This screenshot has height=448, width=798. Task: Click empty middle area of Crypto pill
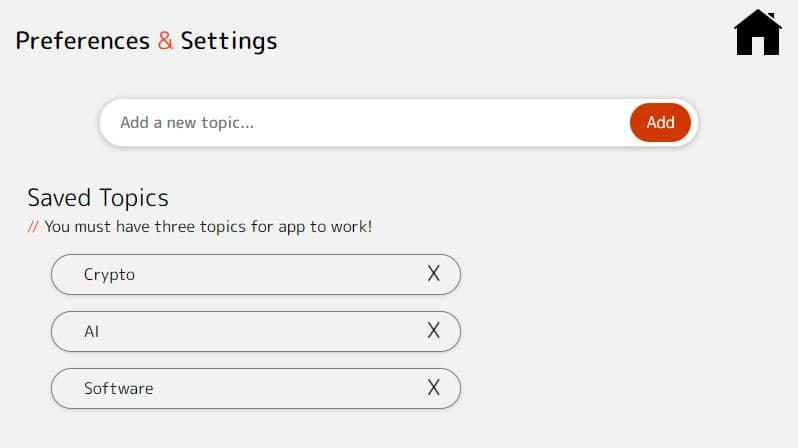click(x=280, y=274)
